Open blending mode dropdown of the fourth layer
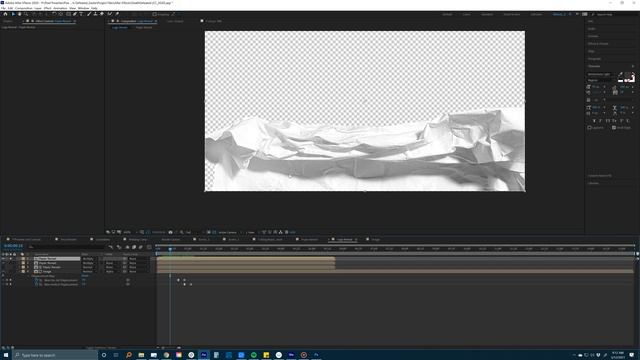640x360 pixels. (89, 271)
